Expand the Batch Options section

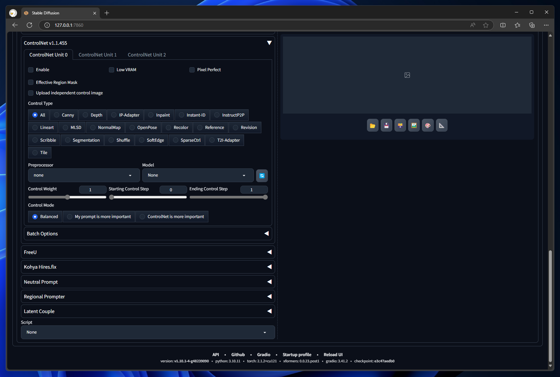(148, 233)
